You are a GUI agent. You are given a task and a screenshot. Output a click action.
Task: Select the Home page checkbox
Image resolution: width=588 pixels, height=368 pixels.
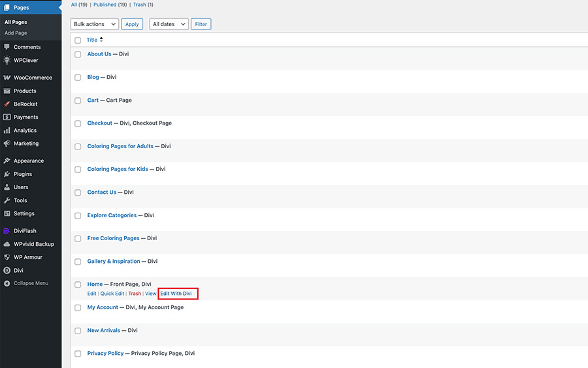78,284
